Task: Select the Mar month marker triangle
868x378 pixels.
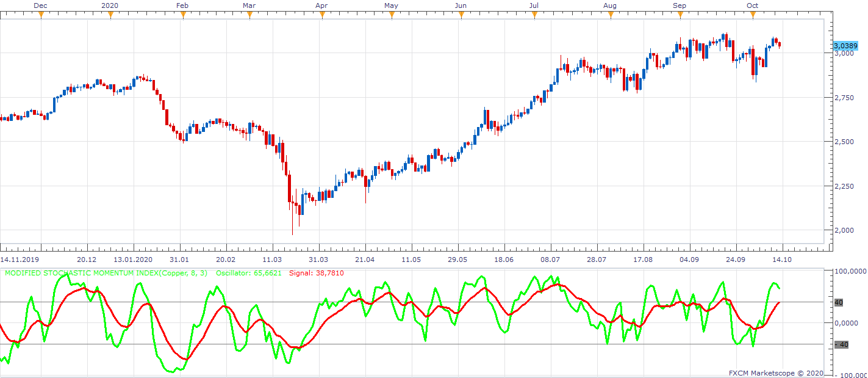Action: (x=249, y=15)
